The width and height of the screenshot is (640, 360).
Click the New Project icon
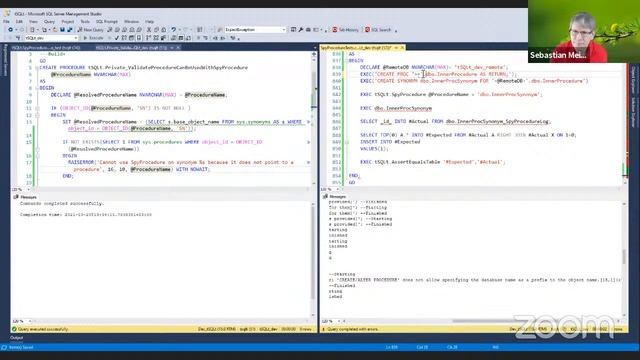click(x=33, y=30)
